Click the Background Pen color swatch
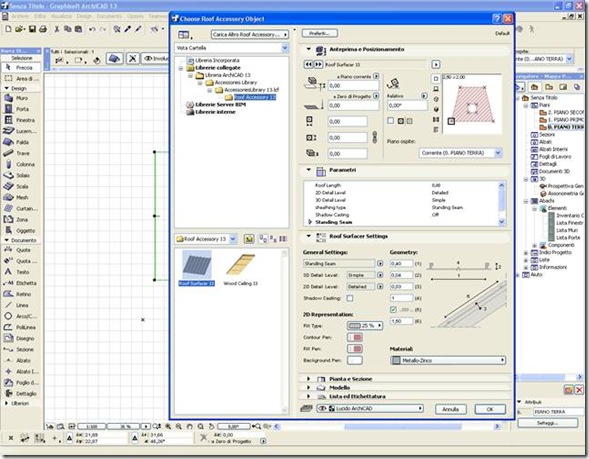Image resolution: width=589 pixels, height=459 pixels. (355, 360)
